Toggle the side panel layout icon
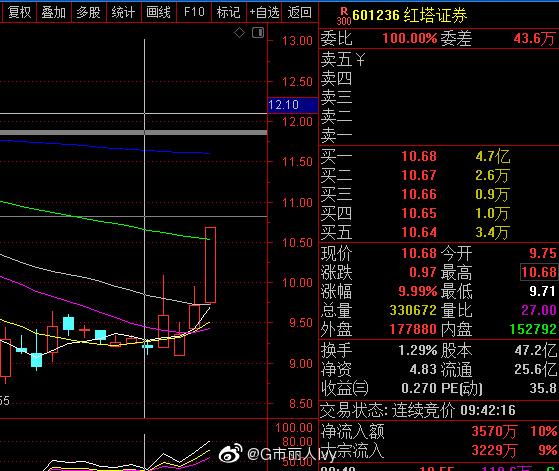The width and height of the screenshot is (559, 471). tap(258, 33)
